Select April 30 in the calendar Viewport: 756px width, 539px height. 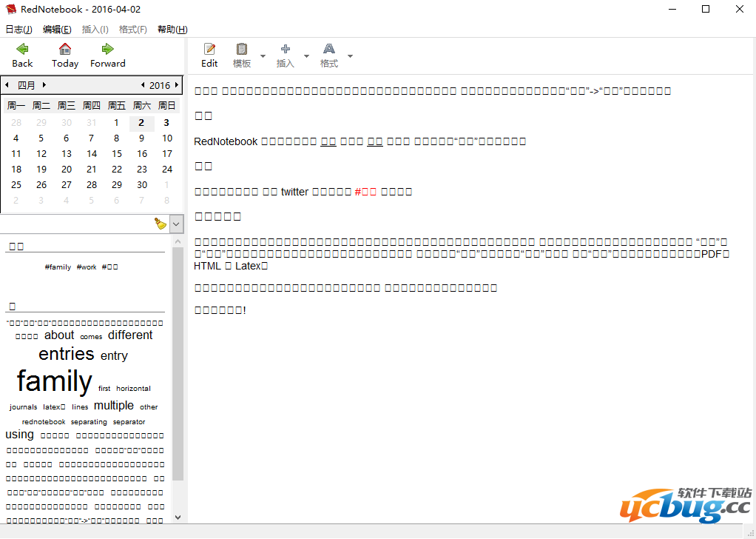click(x=142, y=185)
